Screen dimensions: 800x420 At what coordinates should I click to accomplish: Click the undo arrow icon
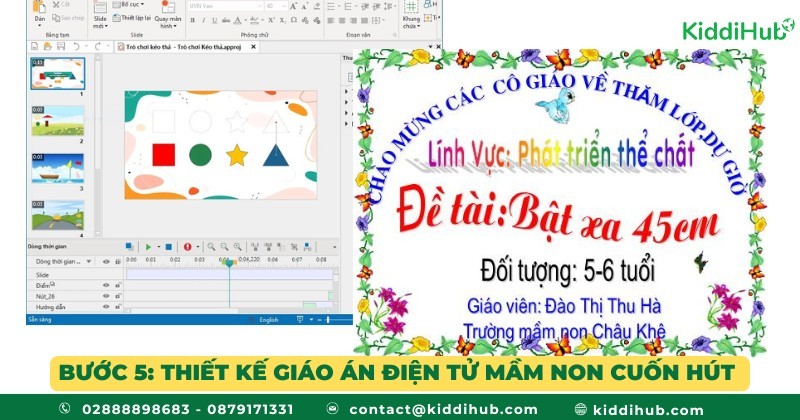76,46
